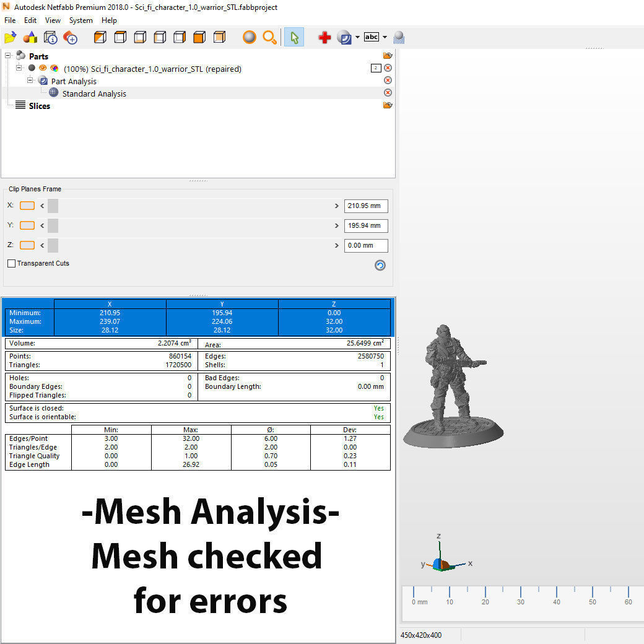This screenshot has height=644, width=644.
Task: Click the open project folder icon
Action: [10, 38]
